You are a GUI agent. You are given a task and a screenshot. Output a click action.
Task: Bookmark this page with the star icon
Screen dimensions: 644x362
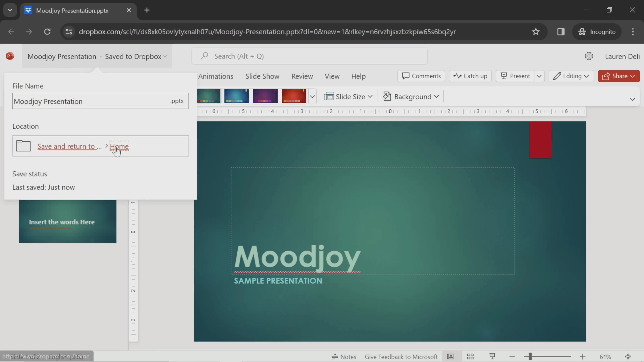pos(535,32)
